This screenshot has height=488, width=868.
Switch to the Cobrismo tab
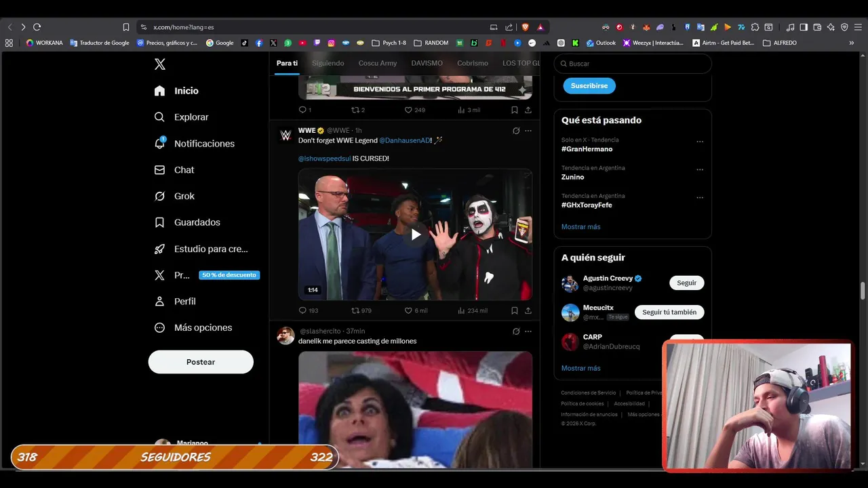[x=473, y=63]
